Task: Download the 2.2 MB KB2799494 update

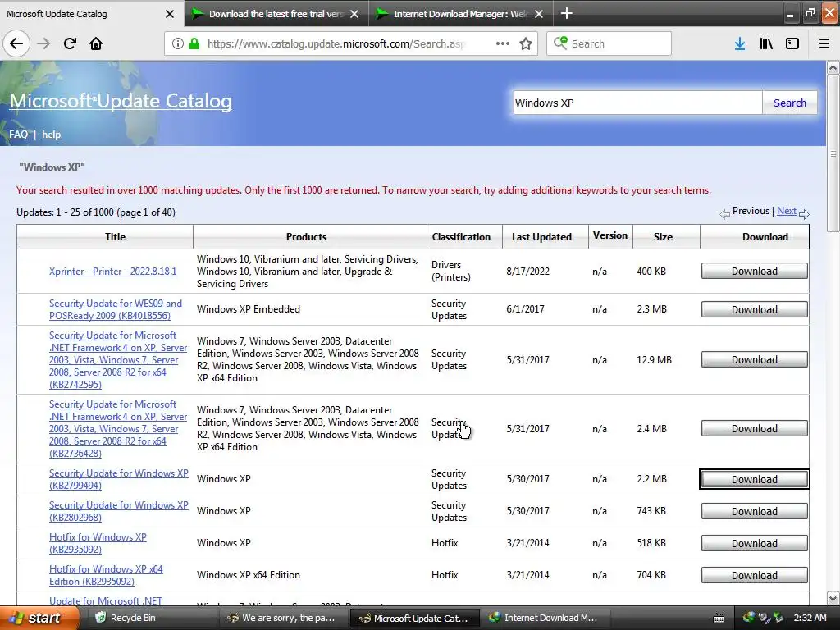Action: 755,479
